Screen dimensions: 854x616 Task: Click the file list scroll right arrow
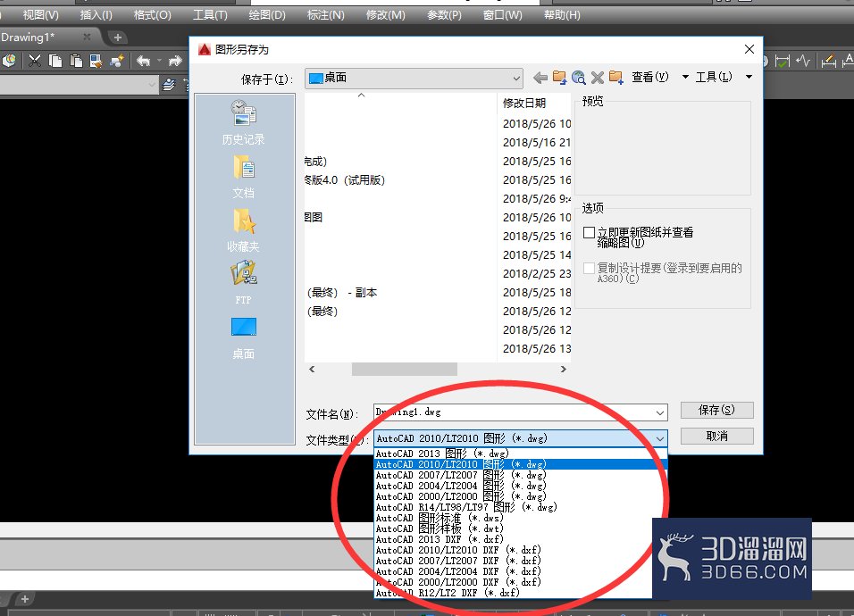[564, 369]
